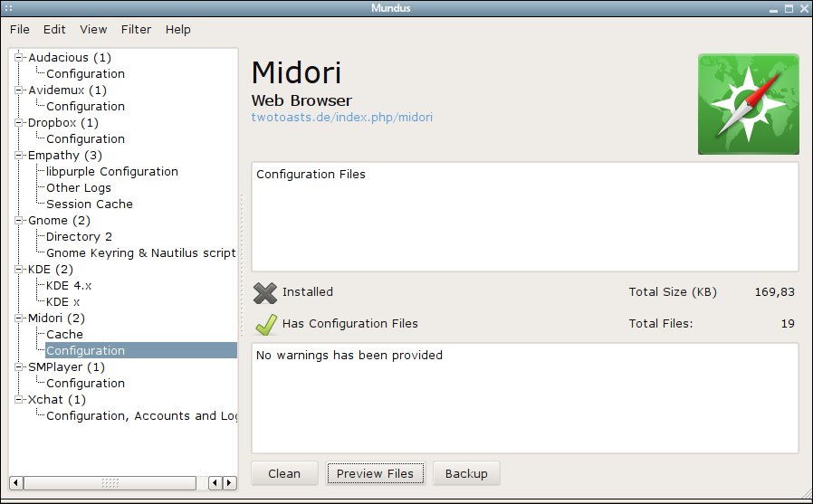
Task: Click the tree scrollbar's leftmost arrow
Action: click(16, 483)
